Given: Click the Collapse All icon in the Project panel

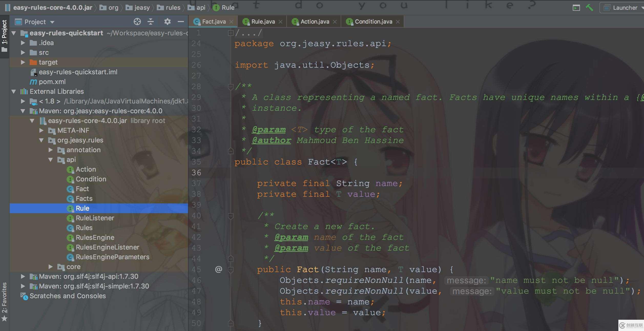Looking at the screenshot, I should coord(151,22).
